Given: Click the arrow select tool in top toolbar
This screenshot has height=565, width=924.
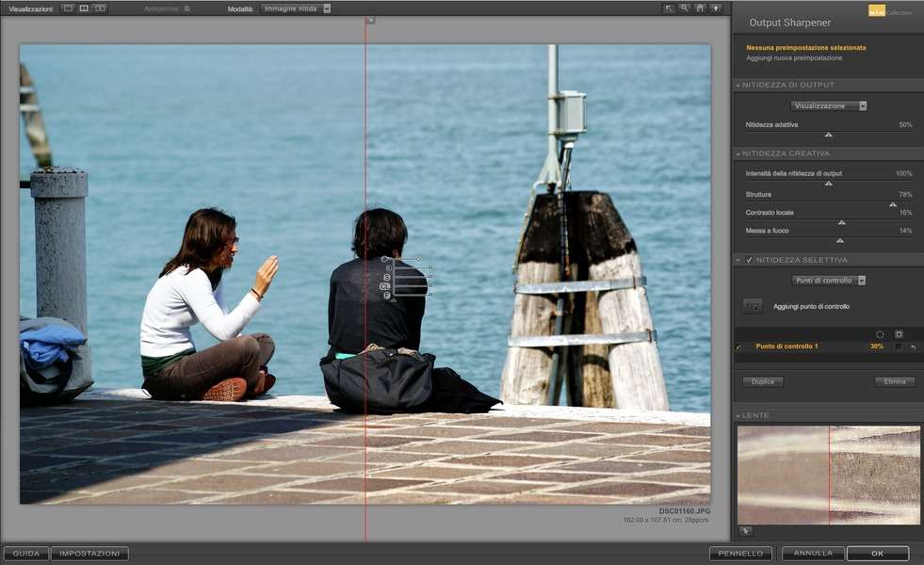Looking at the screenshot, I should (669, 8).
